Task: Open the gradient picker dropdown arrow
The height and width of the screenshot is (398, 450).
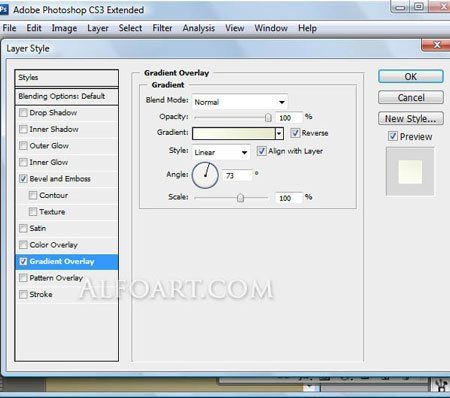Action: [279, 133]
